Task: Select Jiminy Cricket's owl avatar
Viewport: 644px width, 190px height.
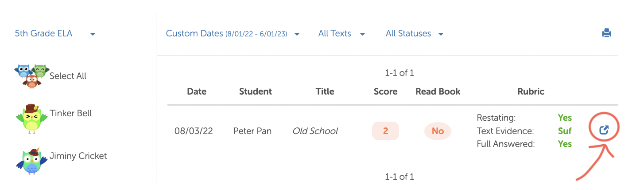Action: pos(31,162)
